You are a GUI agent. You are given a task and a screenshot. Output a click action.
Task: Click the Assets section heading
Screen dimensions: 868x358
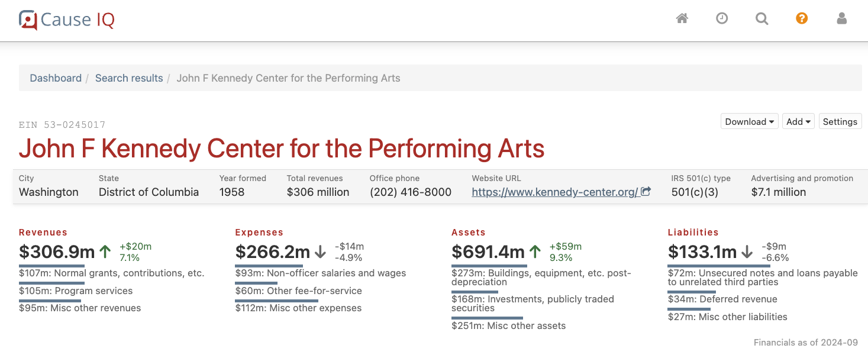pos(469,233)
